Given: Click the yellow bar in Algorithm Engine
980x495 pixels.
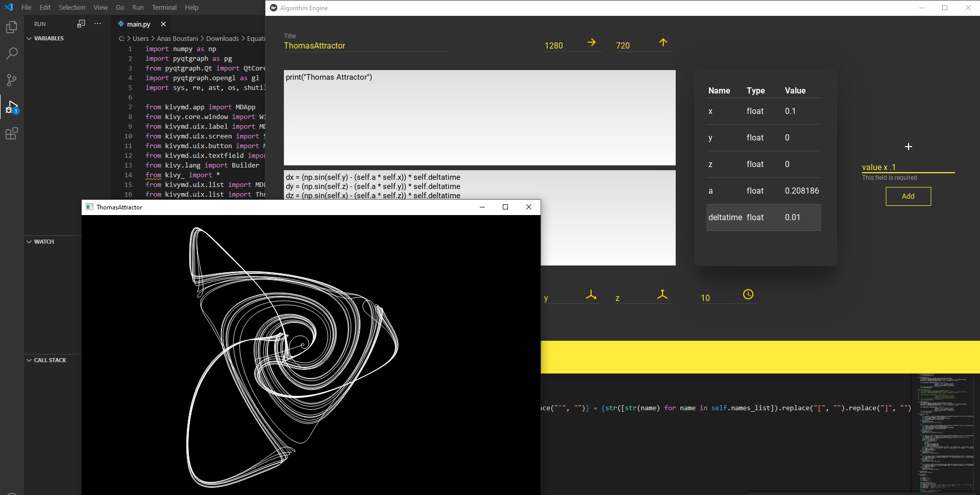Looking at the screenshot, I should (x=761, y=357).
